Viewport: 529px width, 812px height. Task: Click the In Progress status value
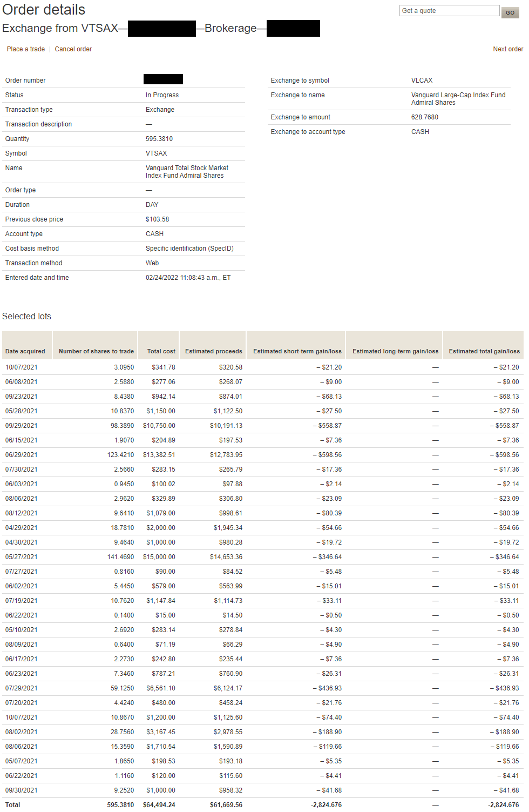(162, 95)
